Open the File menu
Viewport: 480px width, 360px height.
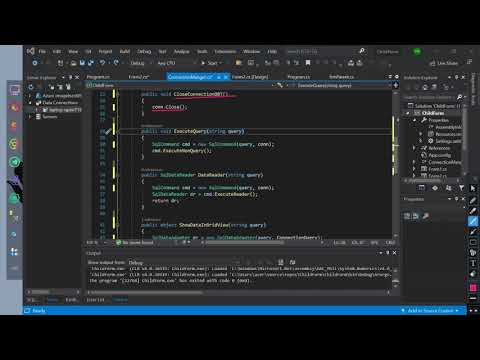click(42, 51)
